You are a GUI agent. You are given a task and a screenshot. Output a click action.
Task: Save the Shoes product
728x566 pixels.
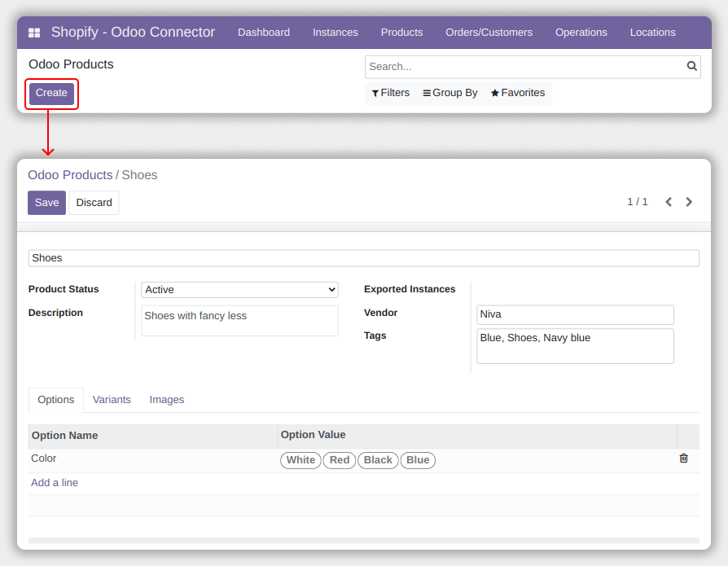click(x=47, y=203)
